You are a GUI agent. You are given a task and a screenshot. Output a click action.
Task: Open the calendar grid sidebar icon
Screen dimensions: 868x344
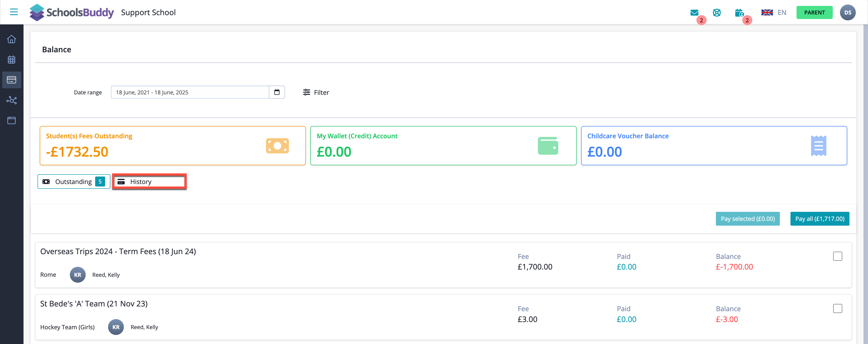pos(12,60)
